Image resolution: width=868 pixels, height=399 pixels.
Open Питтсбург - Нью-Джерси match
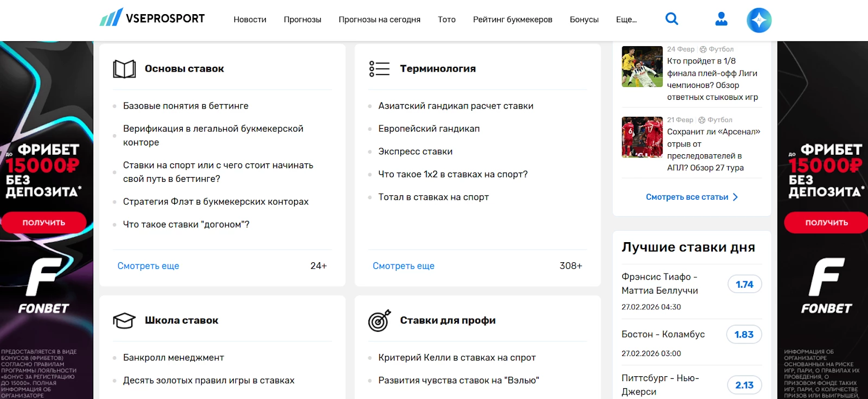click(x=660, y=385)
